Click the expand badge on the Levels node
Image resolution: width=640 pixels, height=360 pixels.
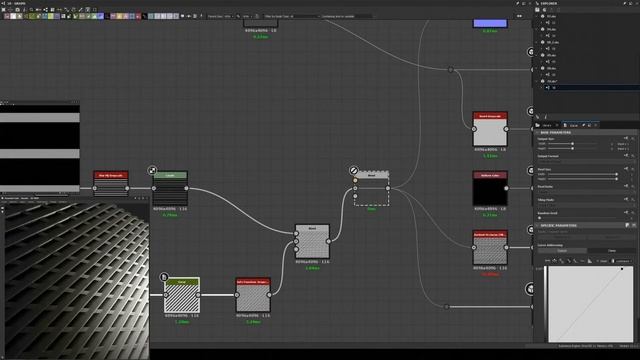click(x=152, y=170)
